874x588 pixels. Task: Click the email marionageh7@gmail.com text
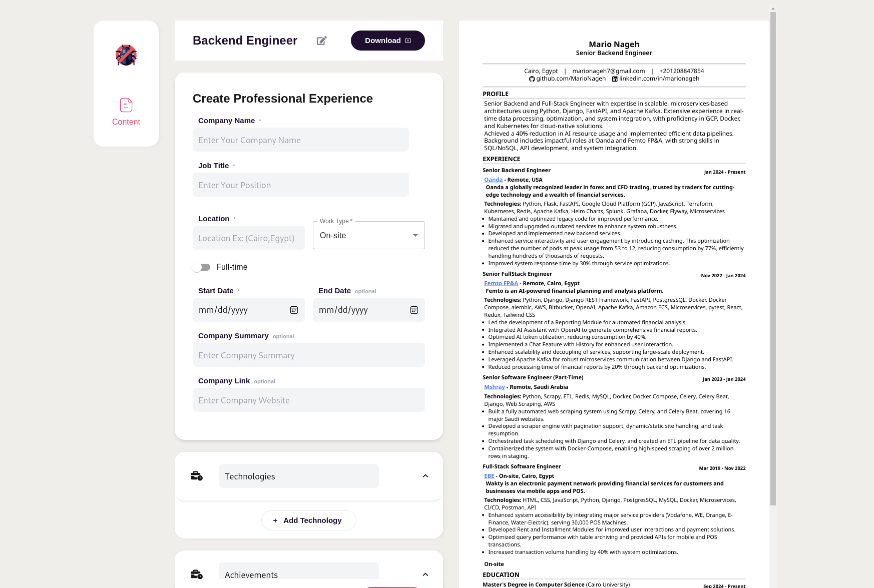609,71
